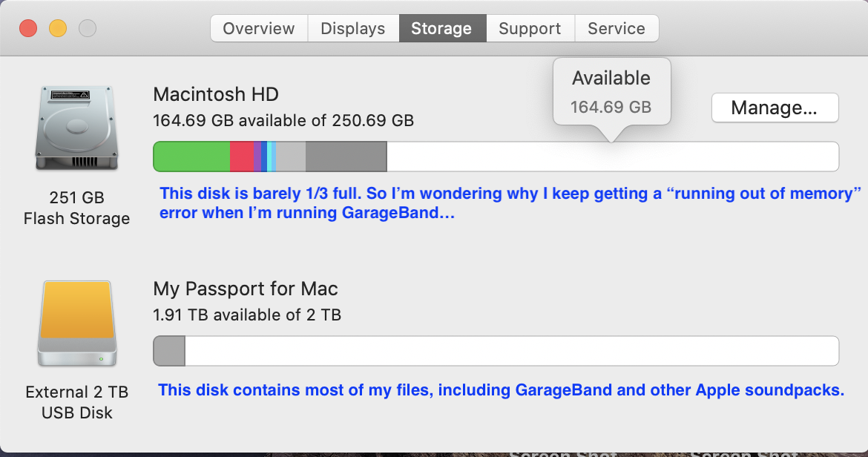
Task: Click the empty area of My Passport bar
Action: (x=512, y=351)
